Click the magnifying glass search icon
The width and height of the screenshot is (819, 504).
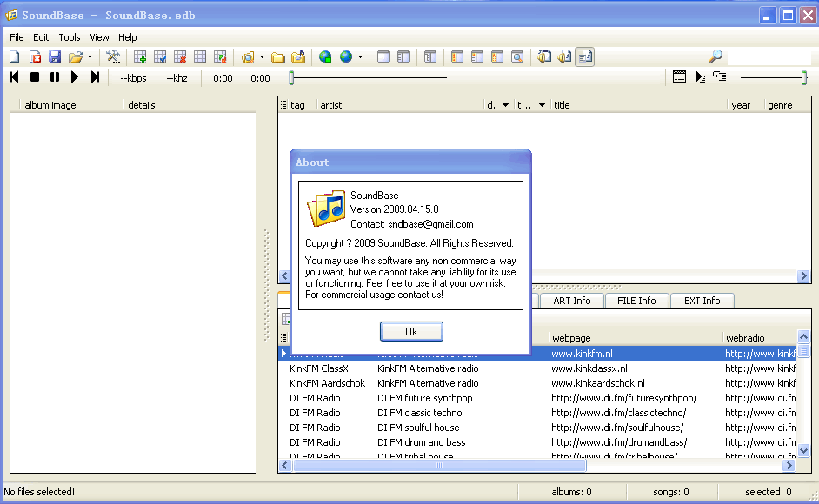pyautogui.click(x=716, y=57)
